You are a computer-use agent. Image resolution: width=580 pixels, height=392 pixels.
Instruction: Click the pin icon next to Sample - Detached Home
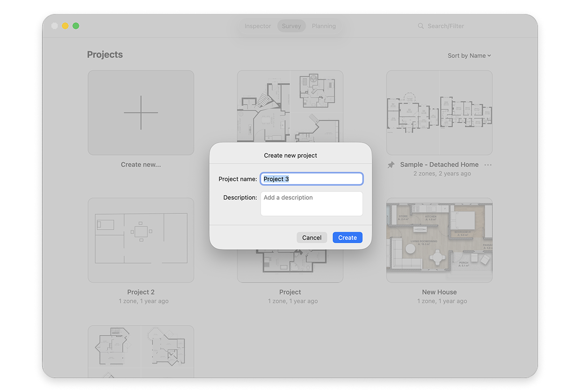click(391, 165)
